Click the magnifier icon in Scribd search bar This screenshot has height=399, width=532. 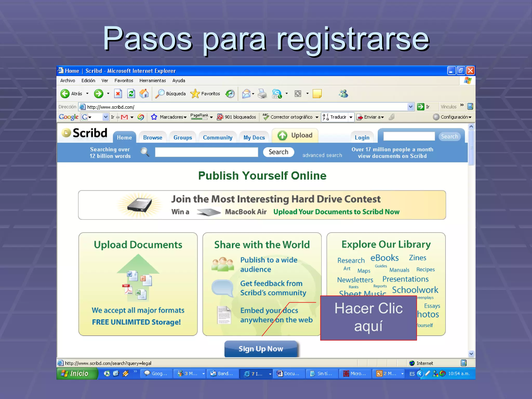pos(145,152)
